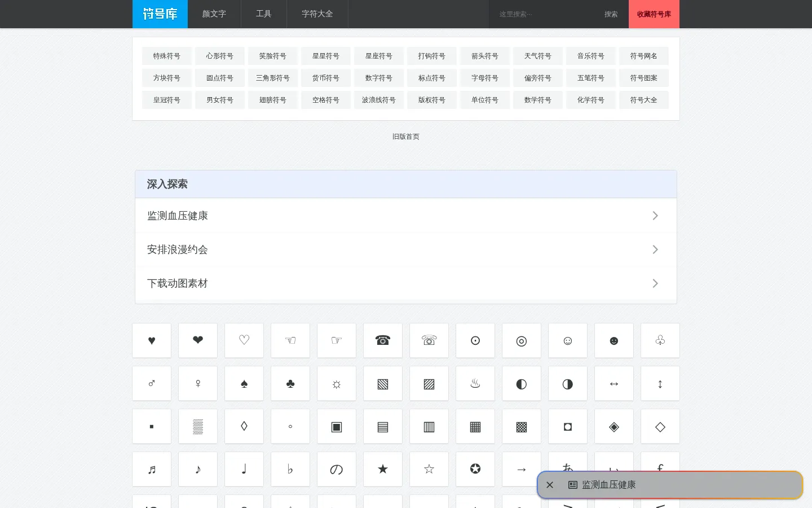Image resolution: width=812 pixels, height=508 pixels.
Task: Pick the right-pointing hand symbol
Action: pos(337,340)
